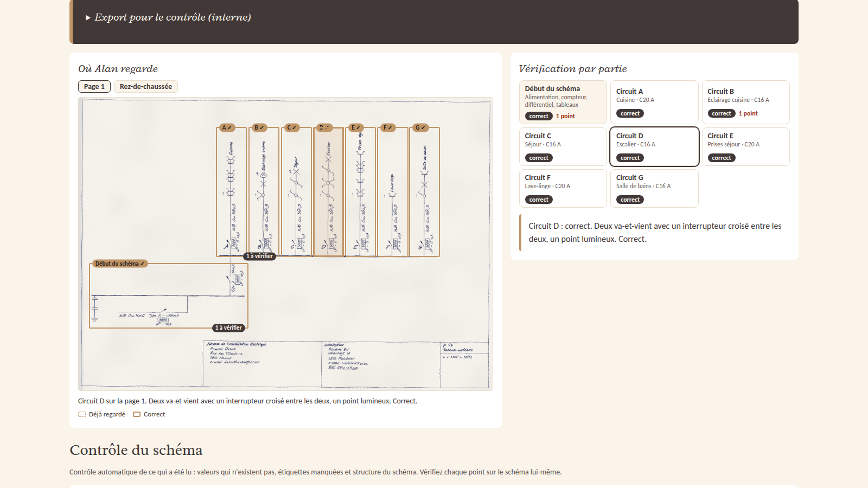Click the '1 point' text in Début du schéma card
This screenshot has width=868, height=488.
tap(565, 116)
